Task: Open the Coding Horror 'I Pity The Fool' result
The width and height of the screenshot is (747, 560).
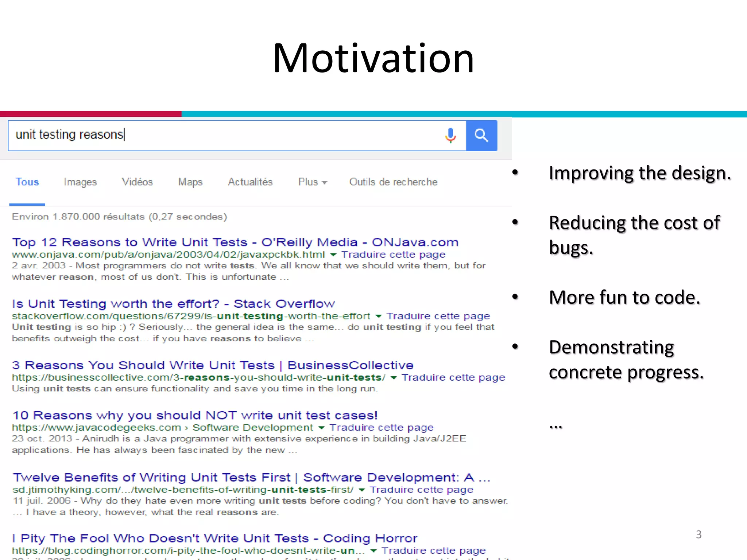Action: [214, 538]
